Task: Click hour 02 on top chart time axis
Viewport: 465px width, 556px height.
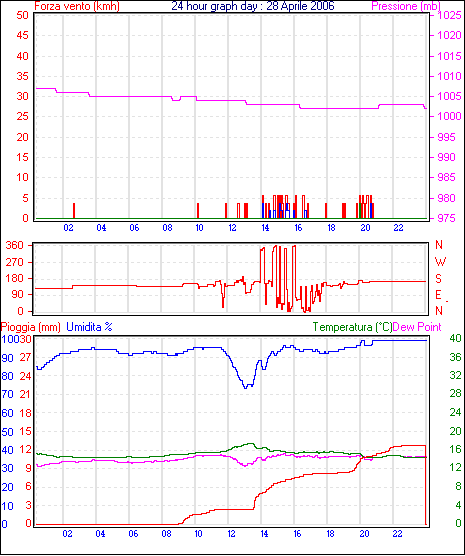Action: point(68,228)
